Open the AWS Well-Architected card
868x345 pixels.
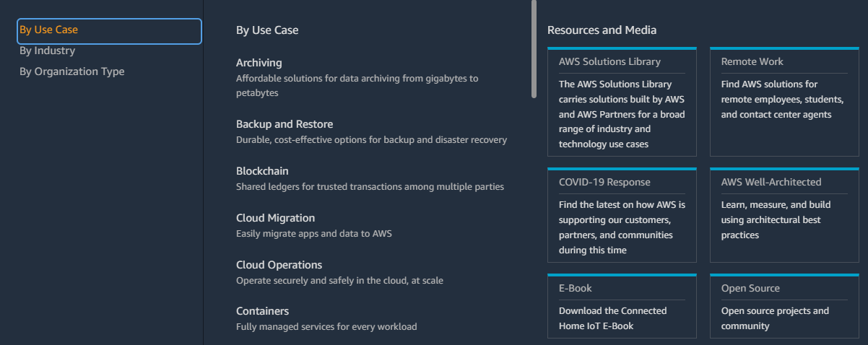coord(784,215)
